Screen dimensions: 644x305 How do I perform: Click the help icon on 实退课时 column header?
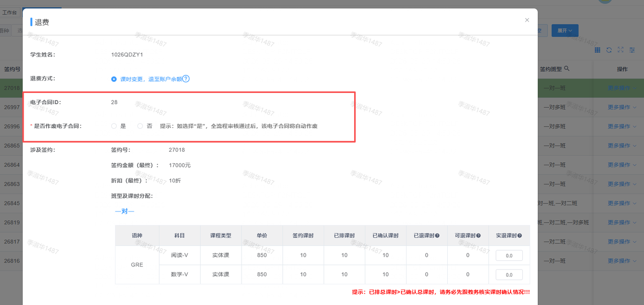click(x=519, y=236)
